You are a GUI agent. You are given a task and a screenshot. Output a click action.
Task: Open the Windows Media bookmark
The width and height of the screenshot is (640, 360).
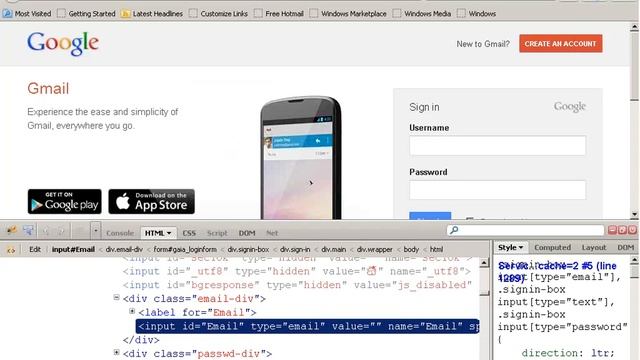[422, 13]
